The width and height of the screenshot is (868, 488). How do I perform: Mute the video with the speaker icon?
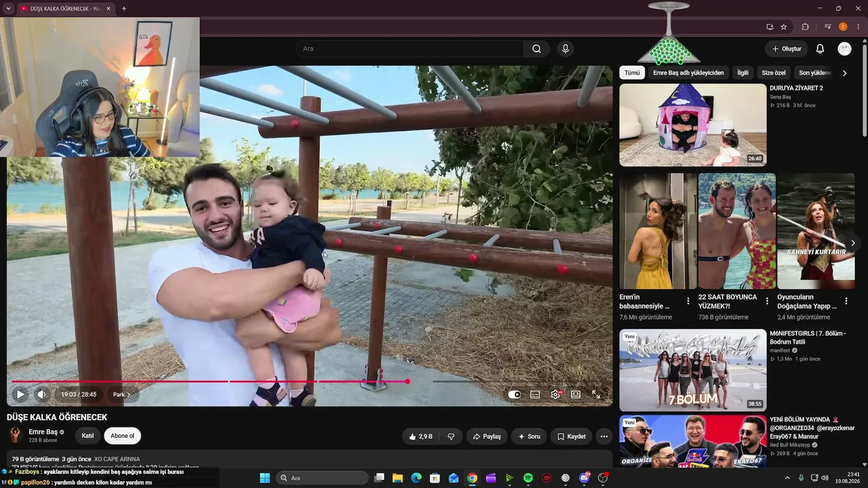click(x=42, y=394)
